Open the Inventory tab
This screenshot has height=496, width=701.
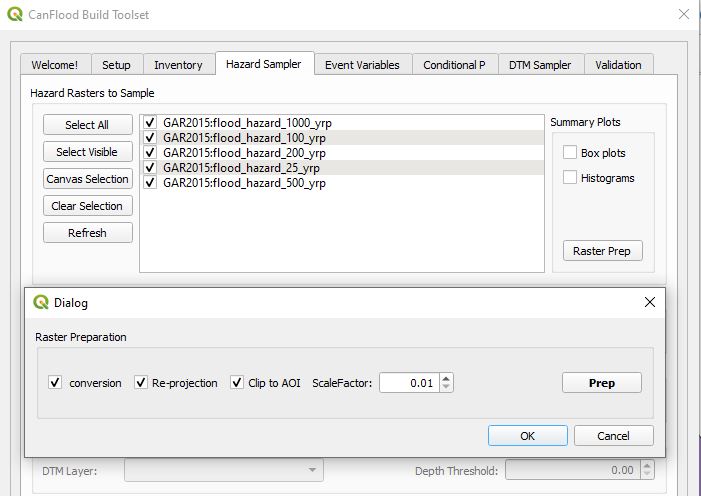pos(178,65)
